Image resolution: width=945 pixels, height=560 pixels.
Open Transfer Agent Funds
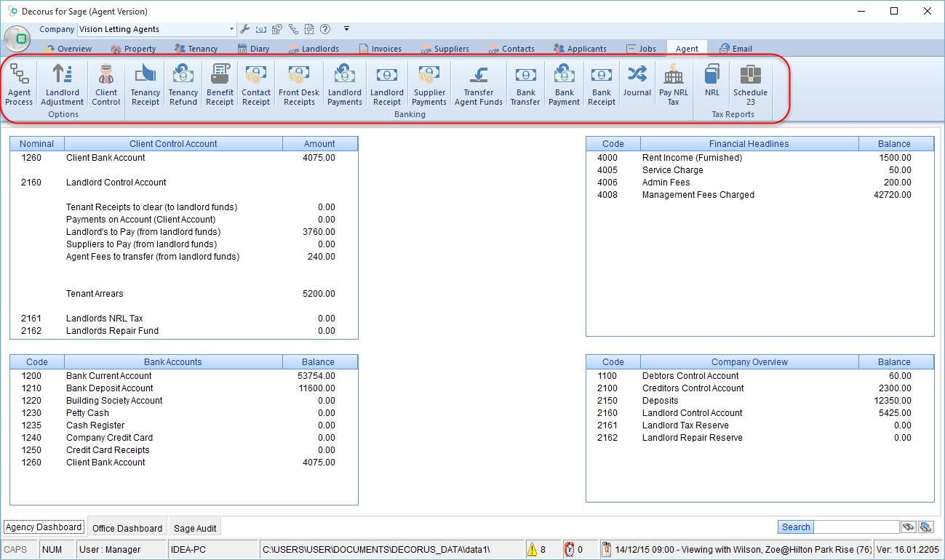pos(478,84)
